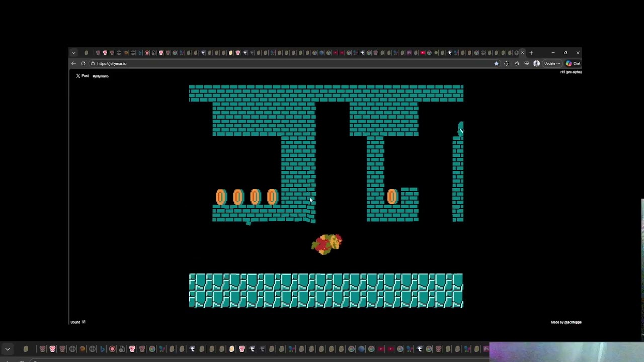Expand the chevron at the taskbar's left end
Viewport: 644px width, 362px height.
[x=8, y=349]
